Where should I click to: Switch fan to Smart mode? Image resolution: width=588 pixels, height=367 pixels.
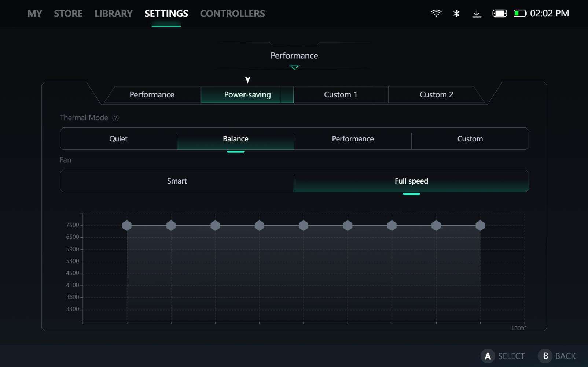click(x=177, y=181)
